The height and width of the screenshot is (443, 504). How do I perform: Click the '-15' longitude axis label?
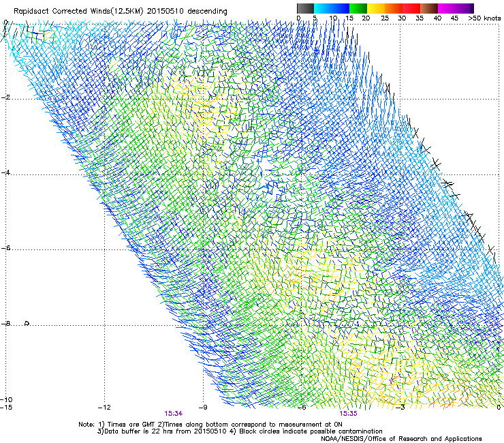[6, 408]
